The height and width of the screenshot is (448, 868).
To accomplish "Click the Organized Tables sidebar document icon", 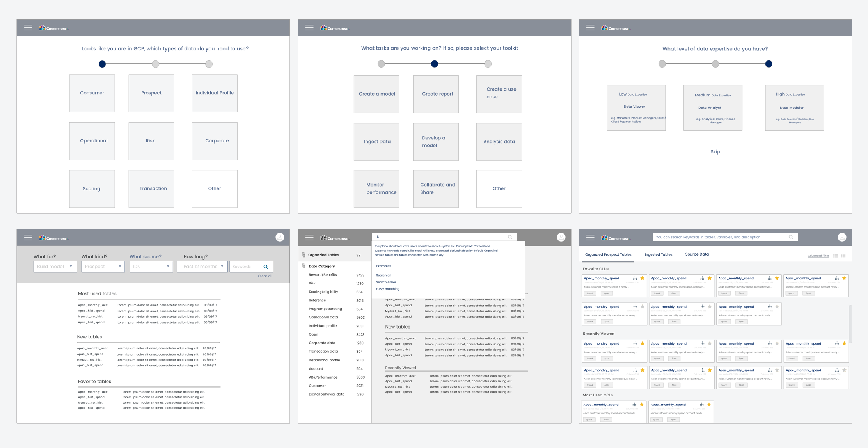I will tap(304, 255).
